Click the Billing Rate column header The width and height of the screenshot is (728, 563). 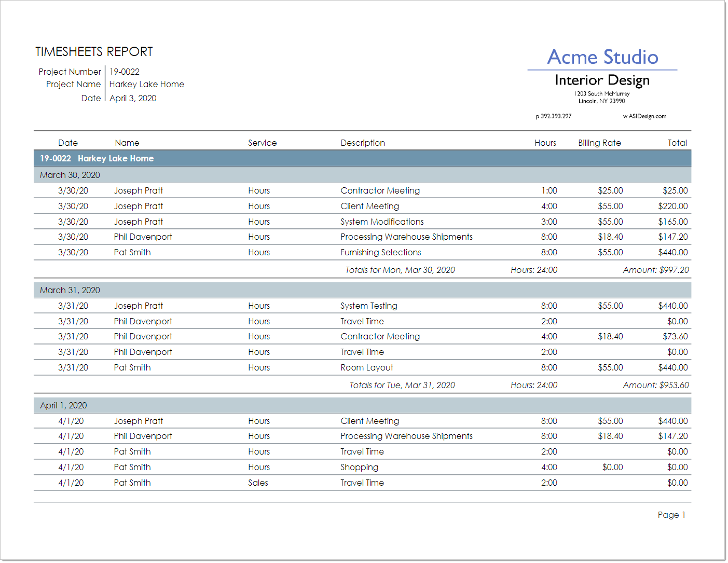(x=599, y=143)
